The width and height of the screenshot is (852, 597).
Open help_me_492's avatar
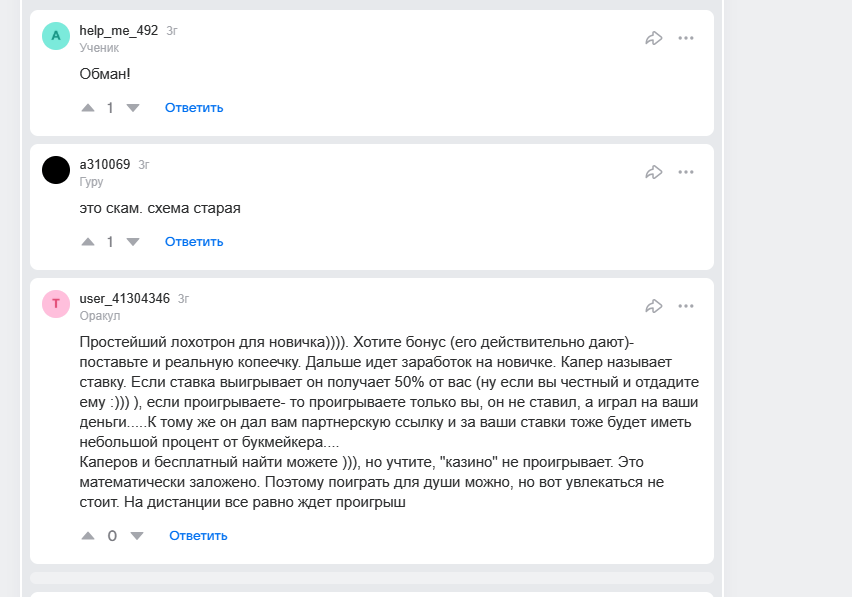(x=56, y=36)
